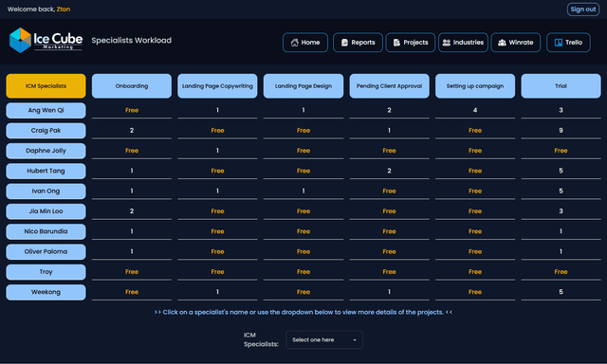Viewport: 607px width, 364px height.
Task: Click Nico Barundia's Trial value 1
Action: [x=561, y=231]
